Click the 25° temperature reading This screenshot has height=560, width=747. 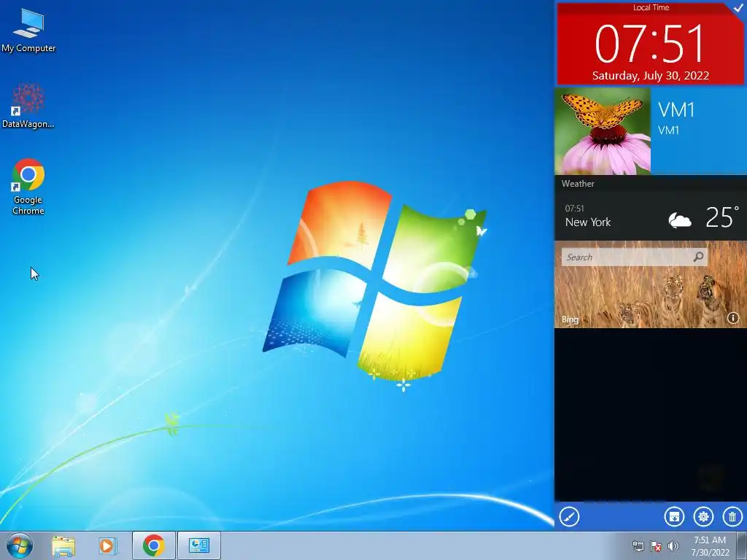pos(721,217)
